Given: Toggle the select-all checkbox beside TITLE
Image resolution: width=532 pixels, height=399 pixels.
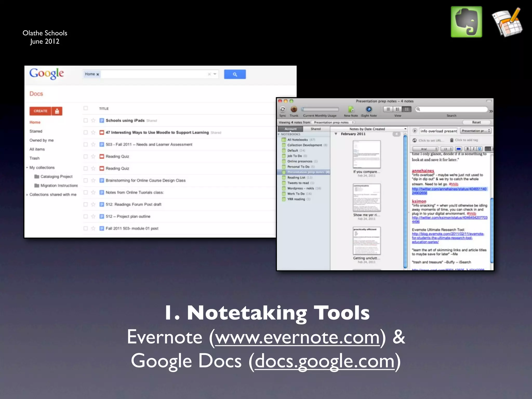Looking at the screenshot, I should click(x=85, y=108).
